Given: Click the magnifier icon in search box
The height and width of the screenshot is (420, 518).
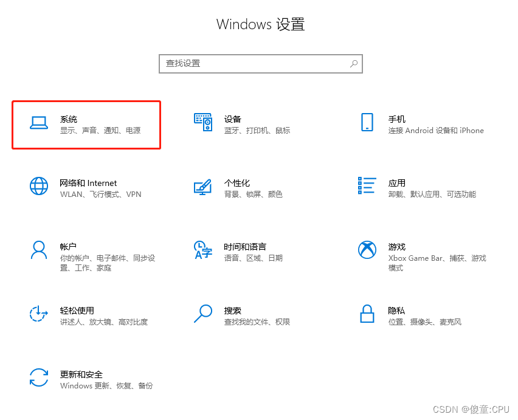Looking at the screenshot, I should pos(354,63).
